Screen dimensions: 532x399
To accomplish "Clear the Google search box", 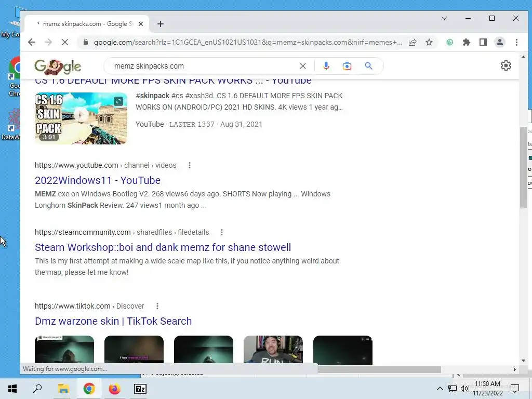I will tap(303, 66).
